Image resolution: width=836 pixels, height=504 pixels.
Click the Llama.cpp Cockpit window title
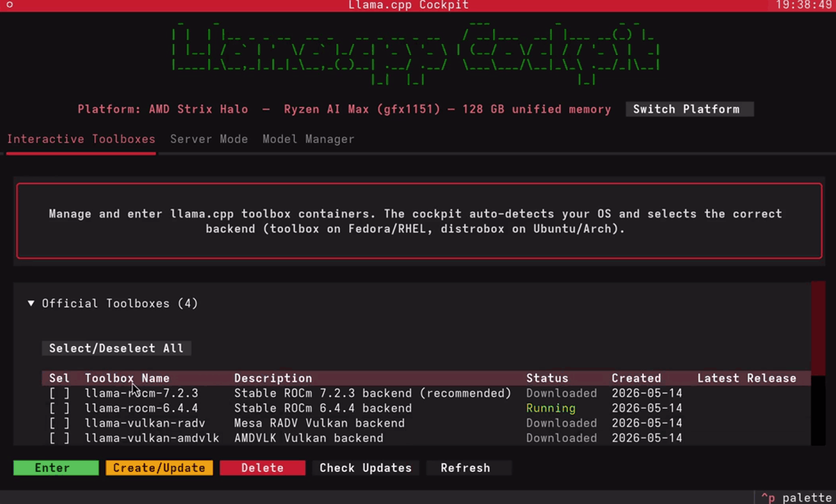coord(408,5)
